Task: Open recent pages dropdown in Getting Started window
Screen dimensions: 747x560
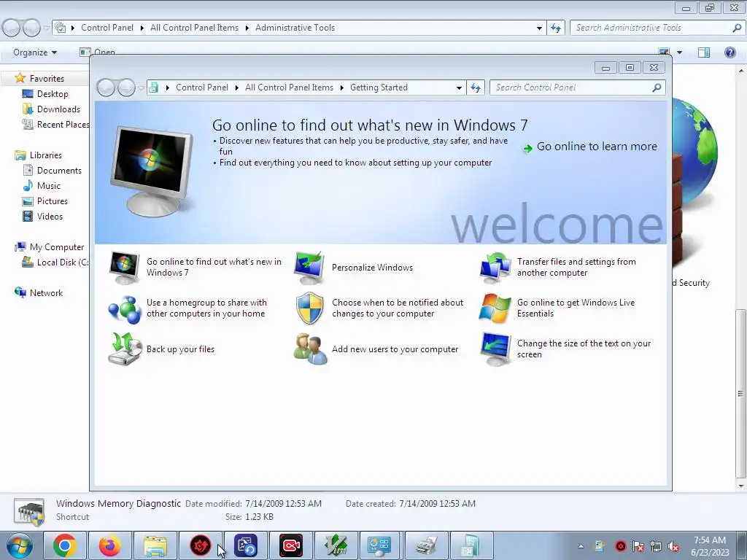Action: pos(141,88)
